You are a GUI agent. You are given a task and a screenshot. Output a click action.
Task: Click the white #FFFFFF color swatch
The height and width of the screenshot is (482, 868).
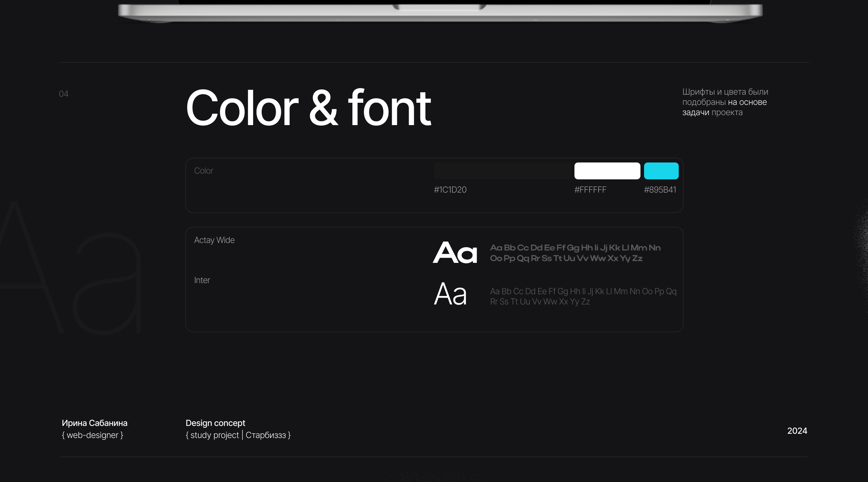607,171
